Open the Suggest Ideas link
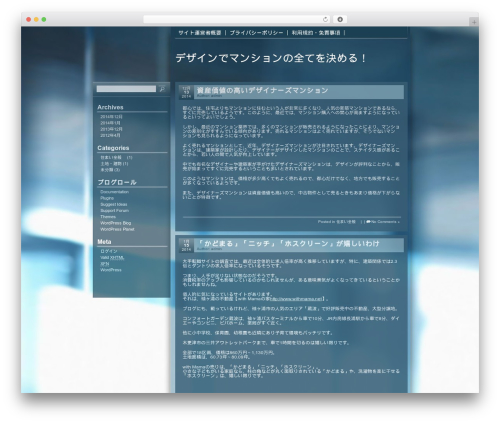 tap(114, 204)
